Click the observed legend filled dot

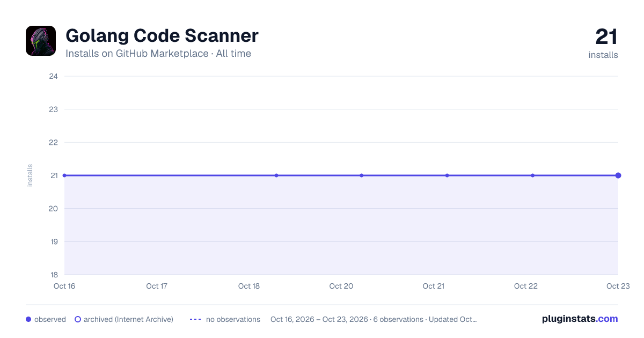(x=28, y=319)
